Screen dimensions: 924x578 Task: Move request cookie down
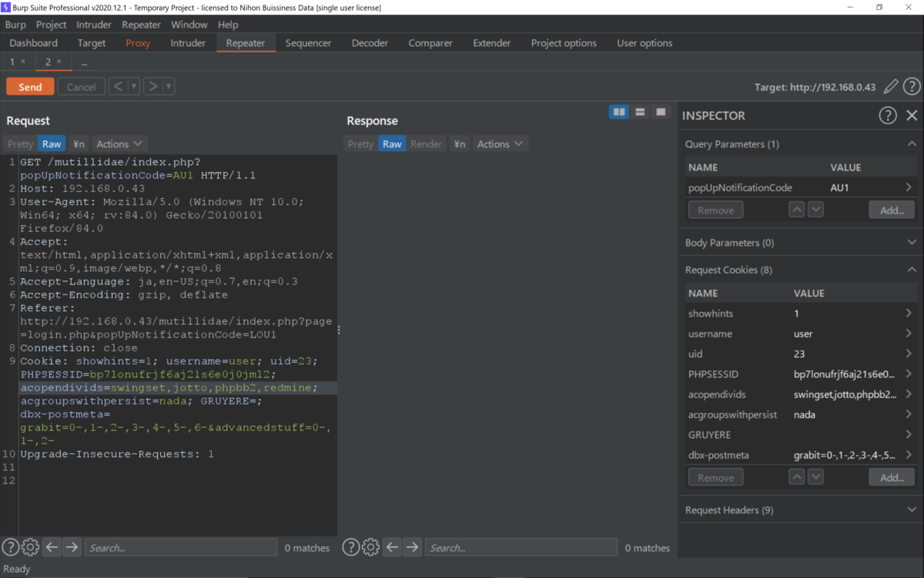[x=815, y=477]
